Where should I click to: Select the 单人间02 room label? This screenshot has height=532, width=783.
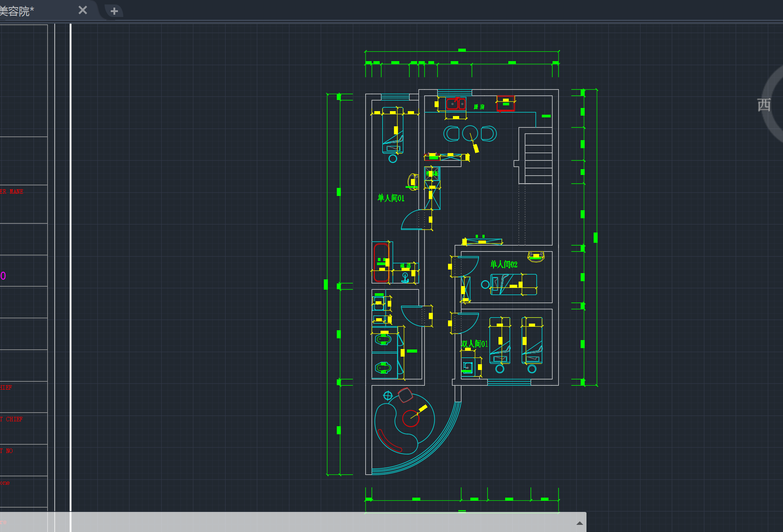(x=504, y=264)
